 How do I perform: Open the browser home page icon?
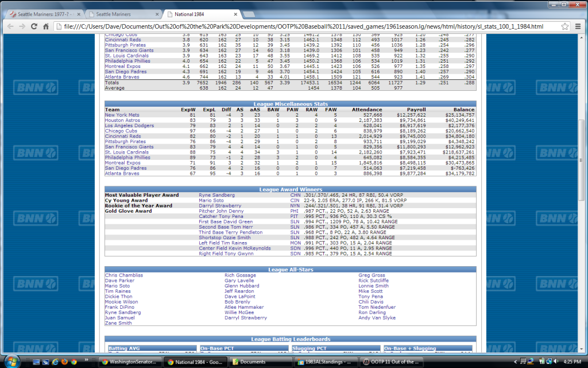[46, 26]
